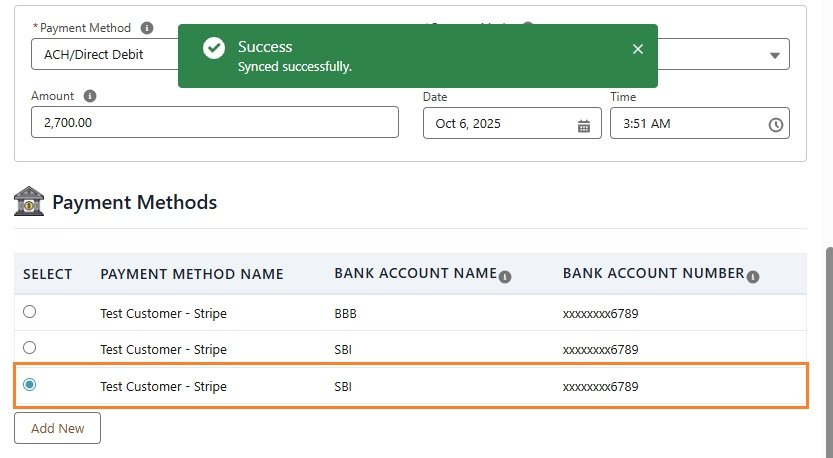The height and width of the screenshot is (458, 833).
Task: Click the Date field showing Oct 6, 2025
Action: click(498, 124)
